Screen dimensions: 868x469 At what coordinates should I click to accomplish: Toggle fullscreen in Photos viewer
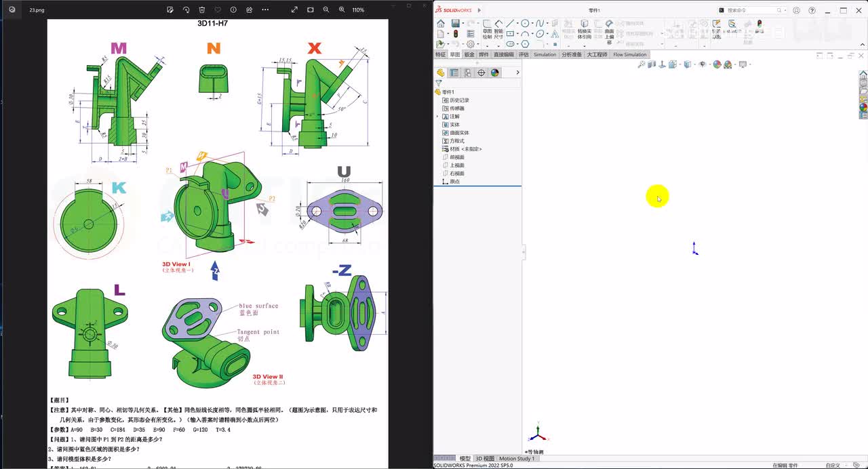tap(294, 10)
